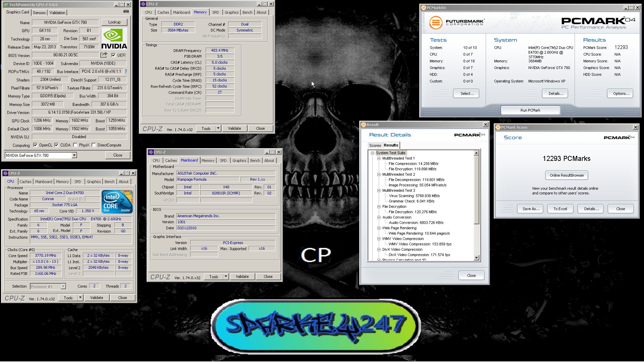Click the Result list scrollbar down arrow
Viewport: 644px width, 362px height.
pos(476,258)
